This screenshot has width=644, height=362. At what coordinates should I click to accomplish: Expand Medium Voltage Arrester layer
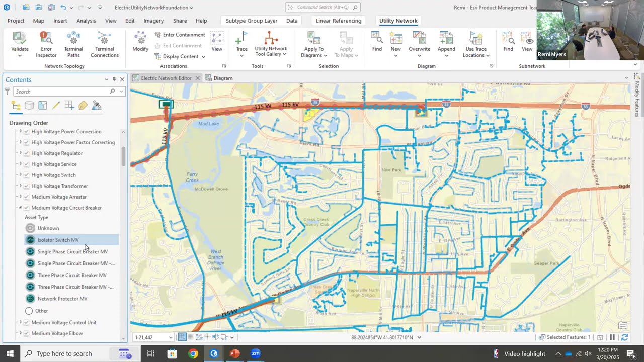pyautogui.click(x=20, y=197)
